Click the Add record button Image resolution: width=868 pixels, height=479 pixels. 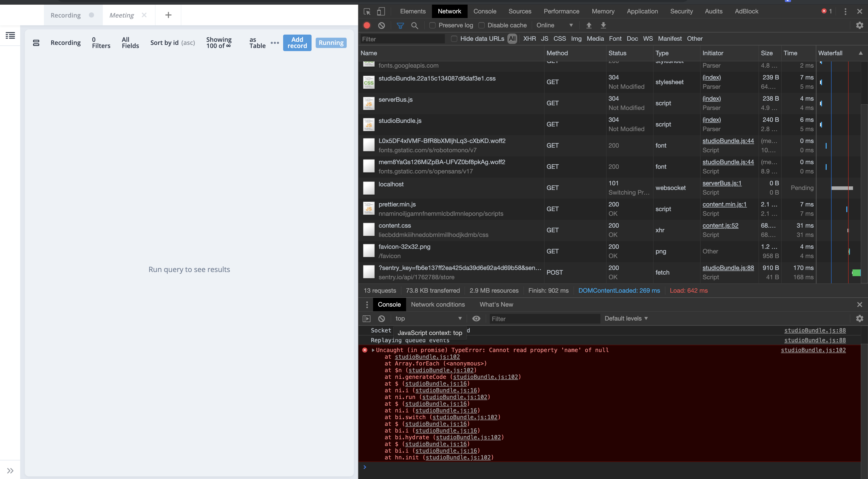pos(297,43)
